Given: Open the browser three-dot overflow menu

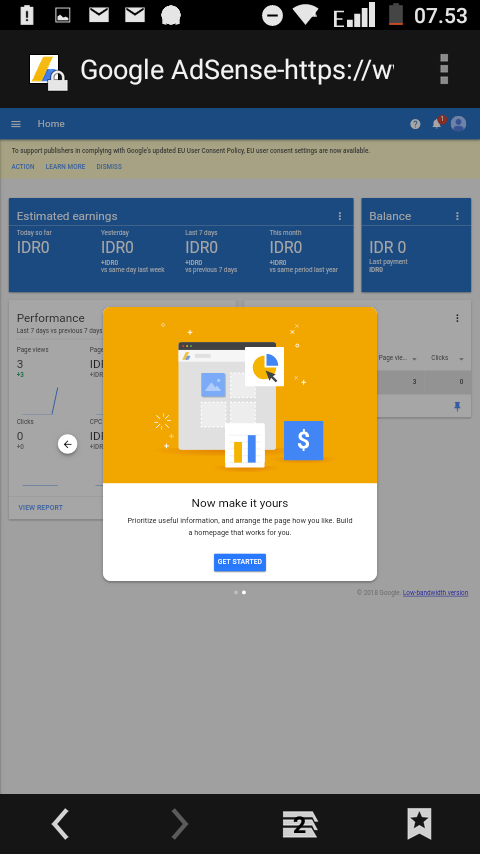Looking at the screenshot, I should pyautogui.click(x=444, y=69).
